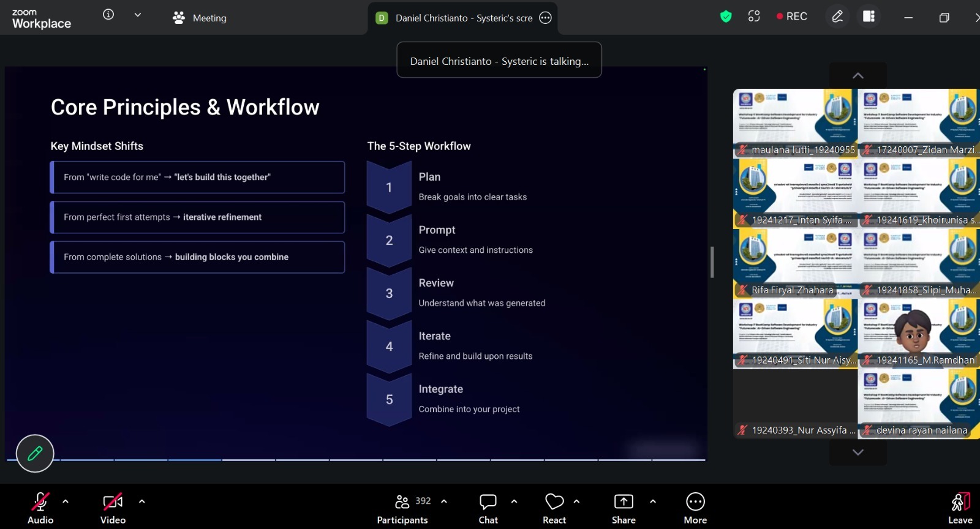
Task: Open the Meeting tab
Action: pyautogui.click(x=200, y=18)
